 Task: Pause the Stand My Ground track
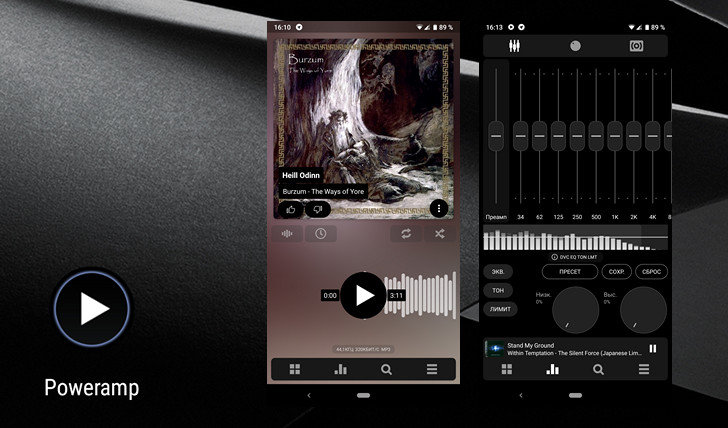(x=653, y=349)
